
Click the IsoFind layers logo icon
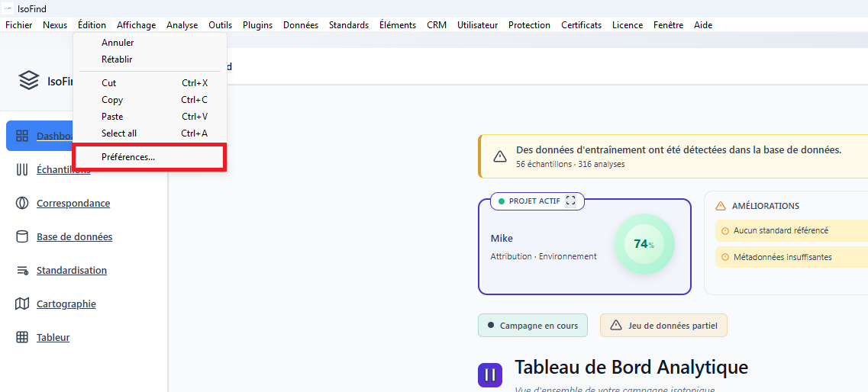click(29, 80)
